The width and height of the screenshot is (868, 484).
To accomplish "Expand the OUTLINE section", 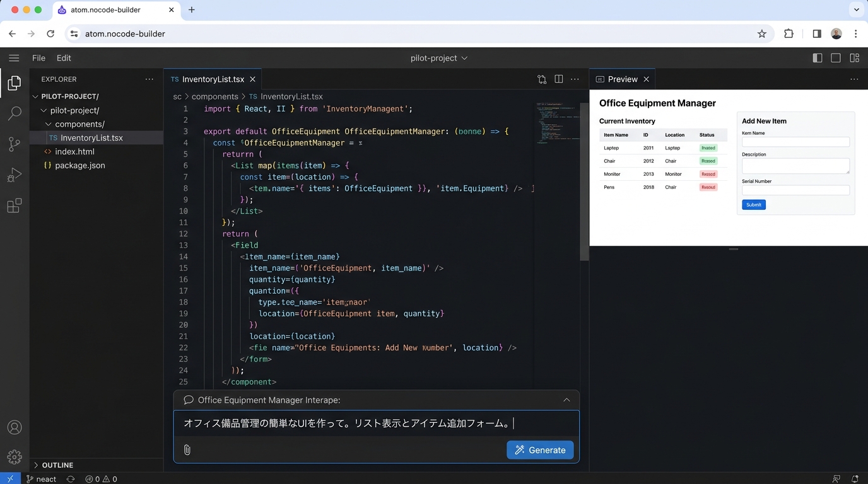I will (57, 465).
